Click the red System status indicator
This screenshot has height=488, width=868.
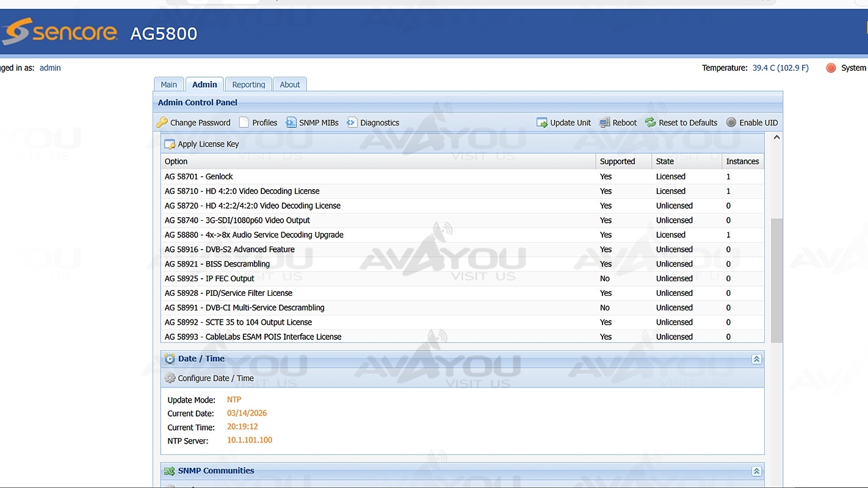coord(831,68)
